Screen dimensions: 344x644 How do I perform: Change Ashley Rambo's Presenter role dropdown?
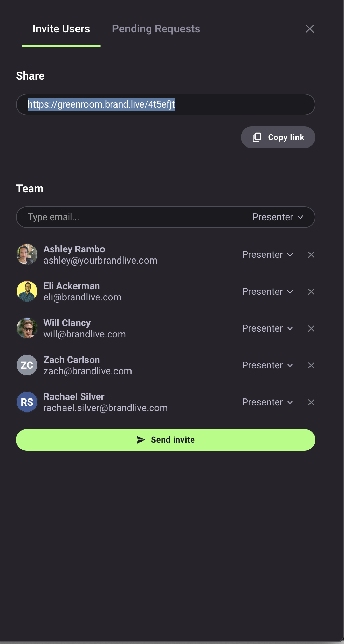tap(267, 255)
